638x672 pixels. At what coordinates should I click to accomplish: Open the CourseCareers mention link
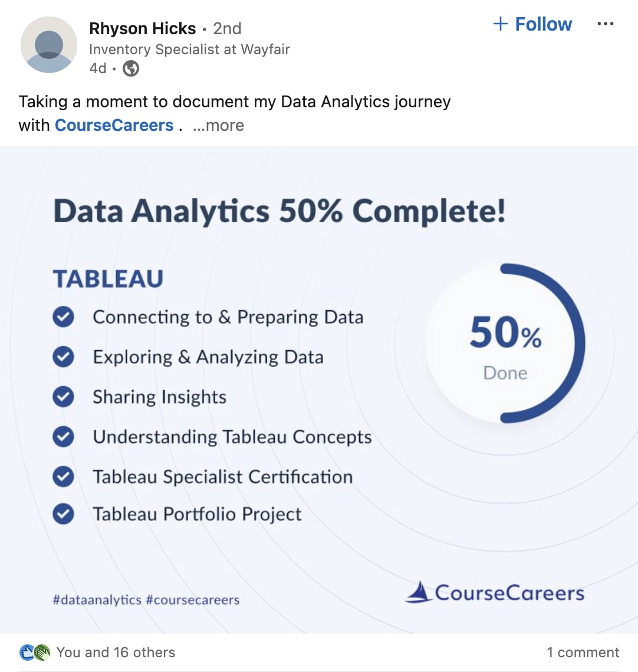[114, 125]
